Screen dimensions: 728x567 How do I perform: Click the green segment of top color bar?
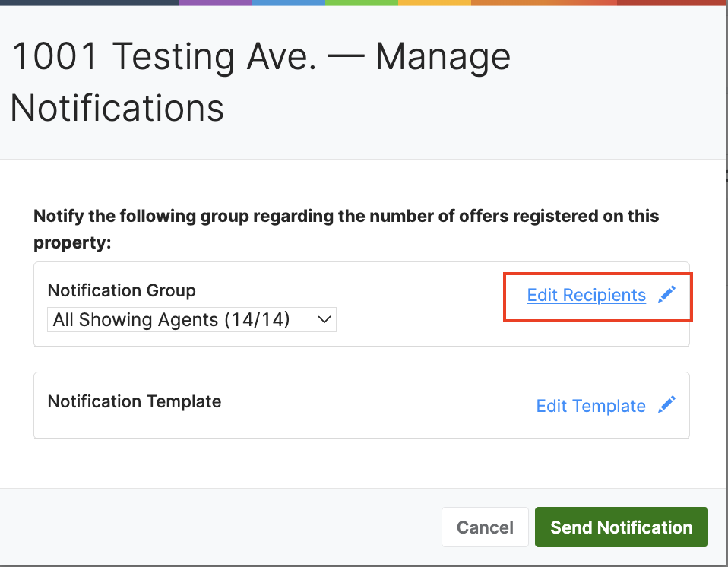point(362,3)
